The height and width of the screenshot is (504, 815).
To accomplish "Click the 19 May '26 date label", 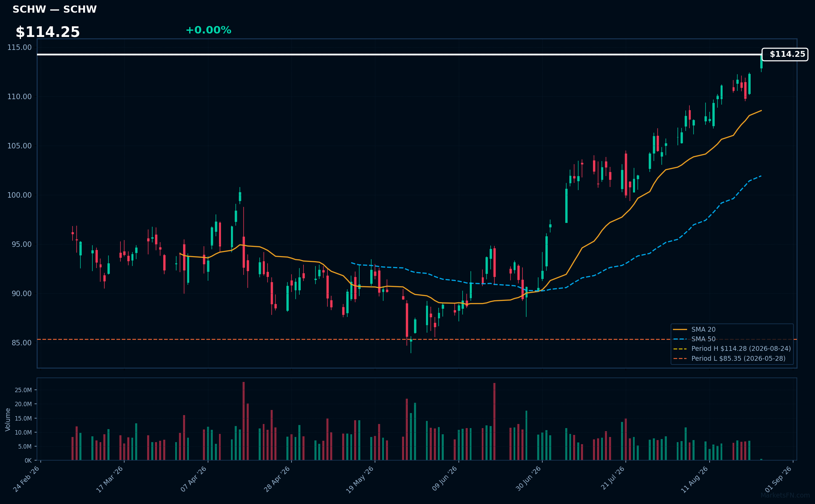I will pos(360,479).
